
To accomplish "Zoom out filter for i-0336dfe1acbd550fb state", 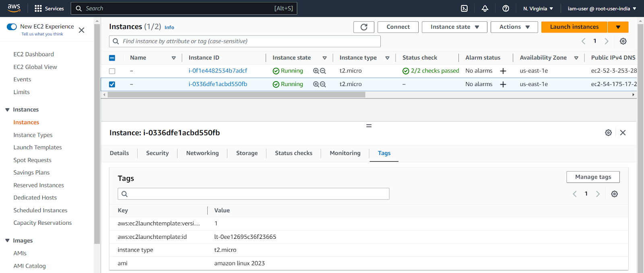I will [x=323, y=84].
